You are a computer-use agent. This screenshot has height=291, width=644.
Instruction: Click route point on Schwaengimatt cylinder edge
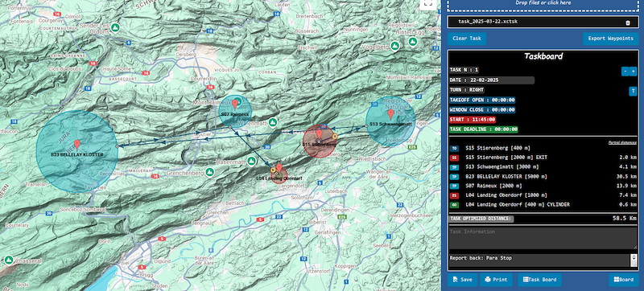[366, 125]
